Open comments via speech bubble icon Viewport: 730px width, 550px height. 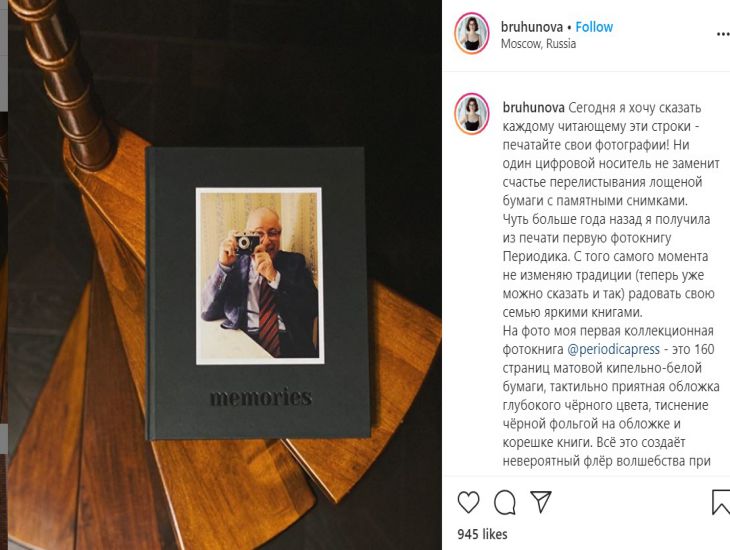[505, 502]
